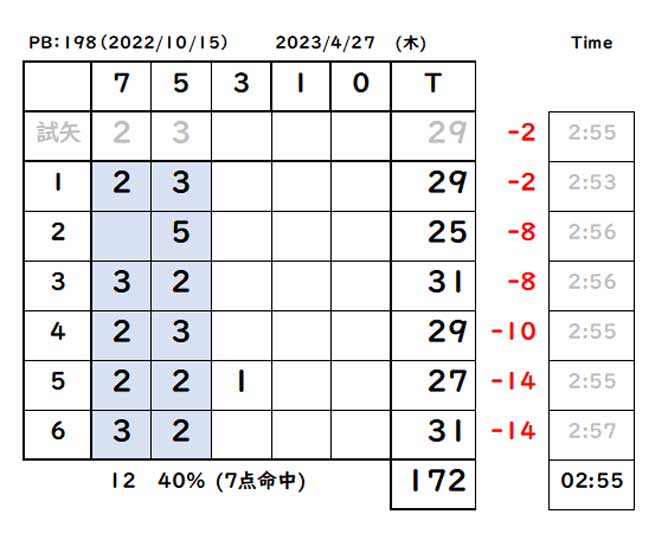Viewport: 668px width, 540px height.
Task: Click the average time cell 02:55
Action: 591,484
